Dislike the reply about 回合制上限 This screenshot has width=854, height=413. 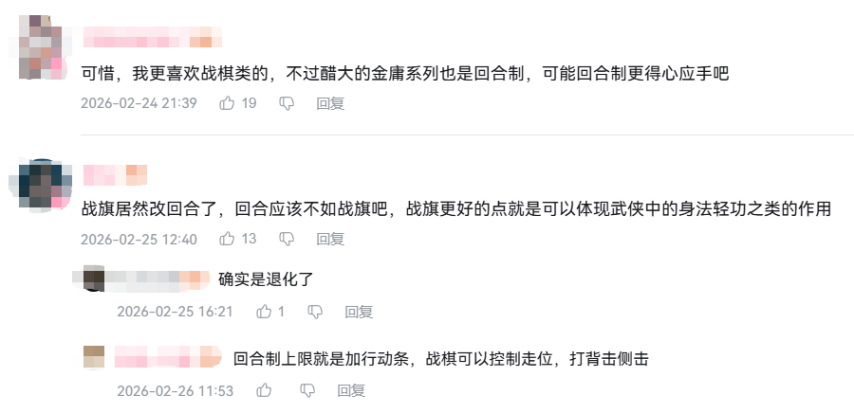[x=315, y=391]
